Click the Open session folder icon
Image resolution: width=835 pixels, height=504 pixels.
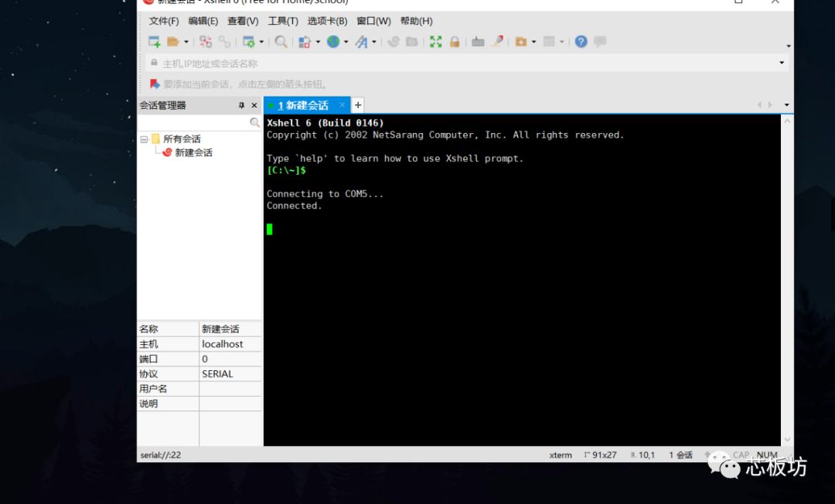tap(173, 42)
